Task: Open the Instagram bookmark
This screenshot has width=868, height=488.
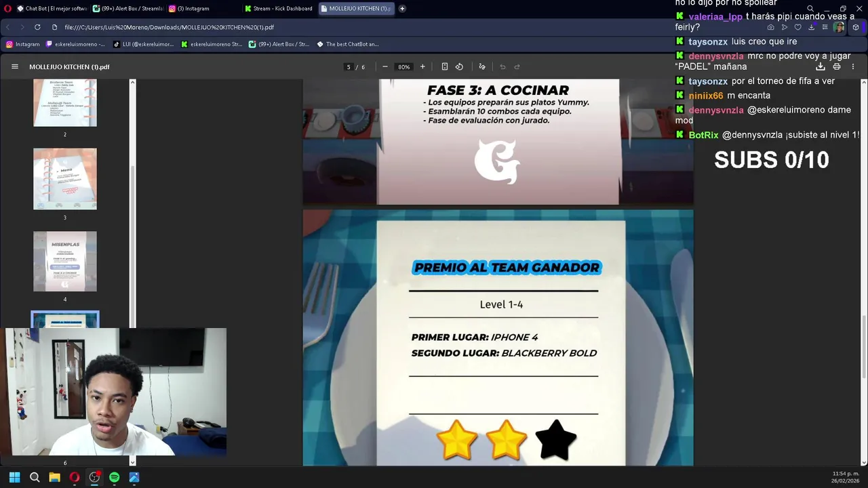Action: pyautogui.click(x=23, y=44)
